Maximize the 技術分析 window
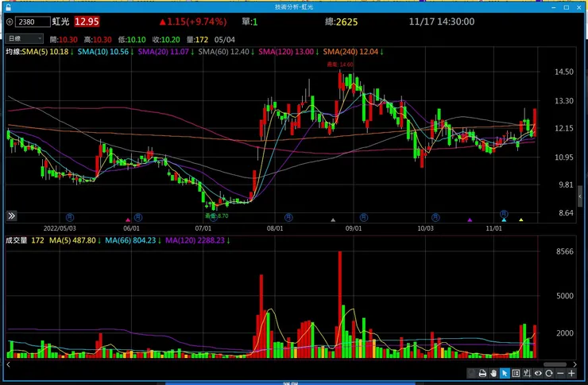 tap(567, 7)
